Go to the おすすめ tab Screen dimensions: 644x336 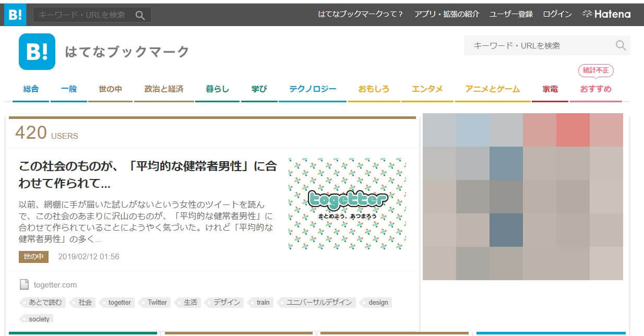click(x=595, y=89)
